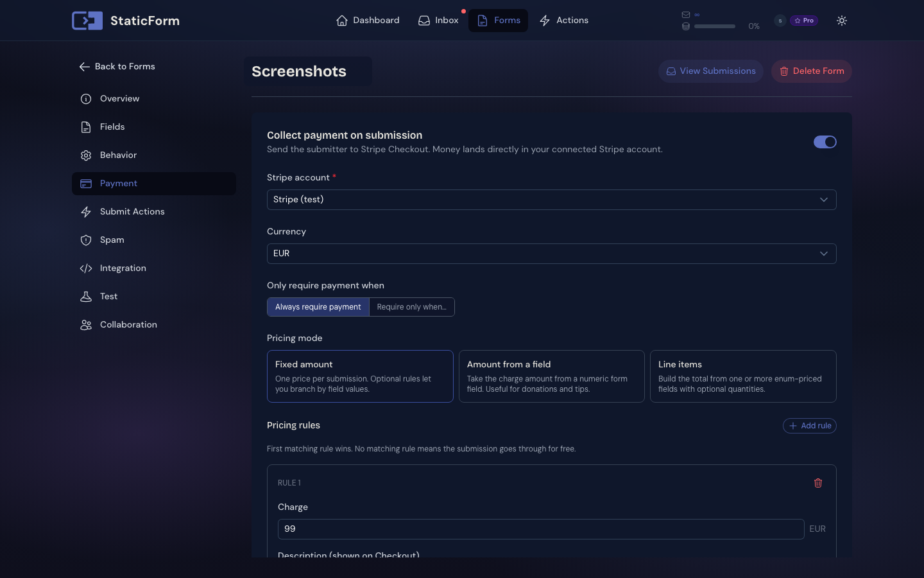Click the Spam shield icon
The image size is (924, 578).
click(x=86, y=240)
